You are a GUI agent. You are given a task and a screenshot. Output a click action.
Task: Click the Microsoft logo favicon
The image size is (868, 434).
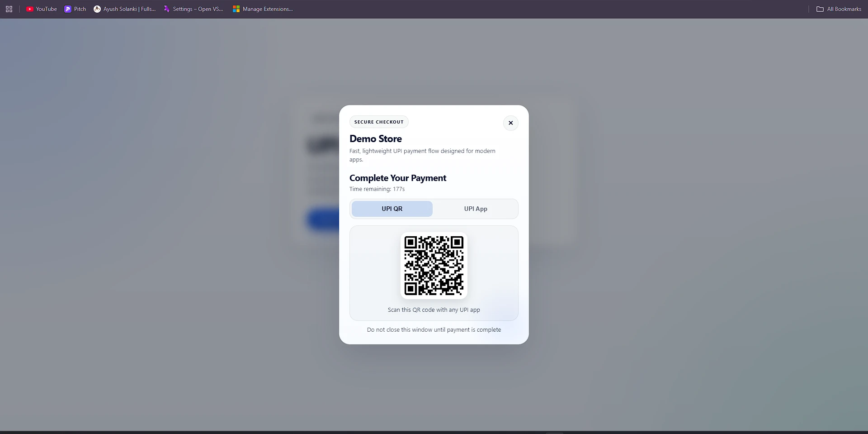click(236, 9)
